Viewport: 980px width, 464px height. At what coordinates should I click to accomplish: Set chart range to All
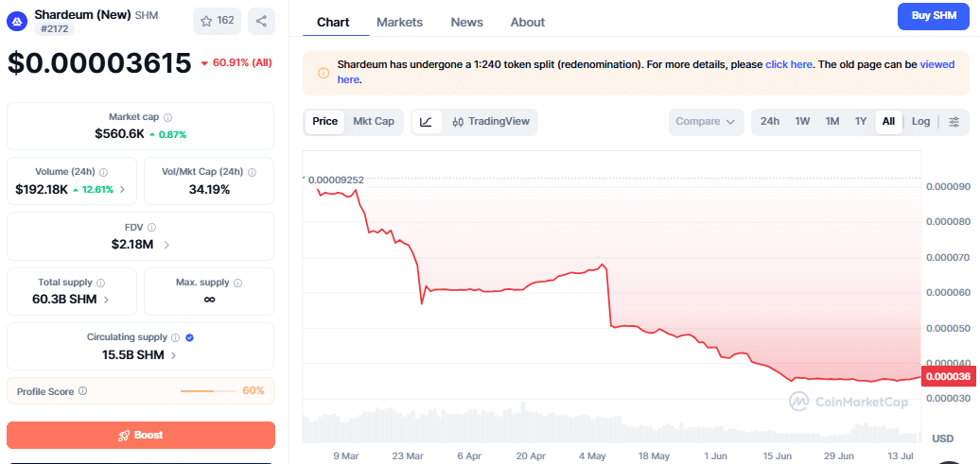tap(889, 122)
